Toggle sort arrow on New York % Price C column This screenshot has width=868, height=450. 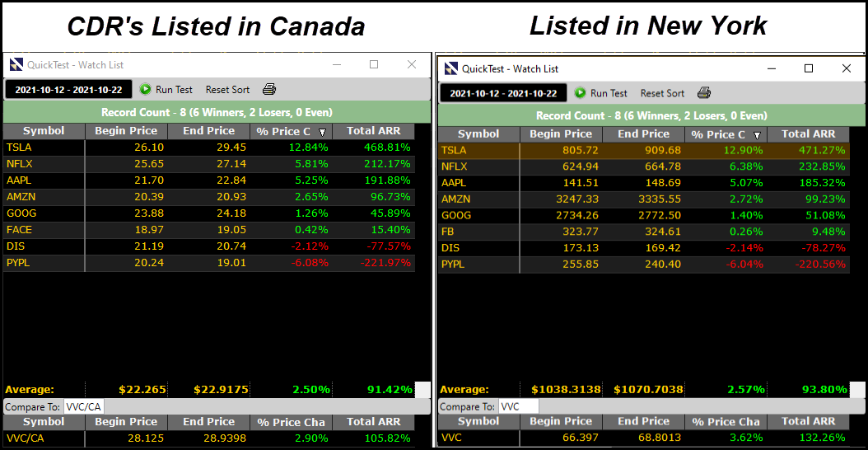pyautogui.click(x=758, y=136)
